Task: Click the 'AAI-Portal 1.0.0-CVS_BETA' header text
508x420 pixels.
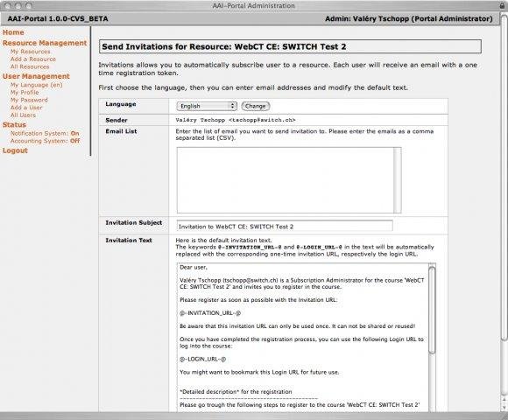Action: coord(58,18)
